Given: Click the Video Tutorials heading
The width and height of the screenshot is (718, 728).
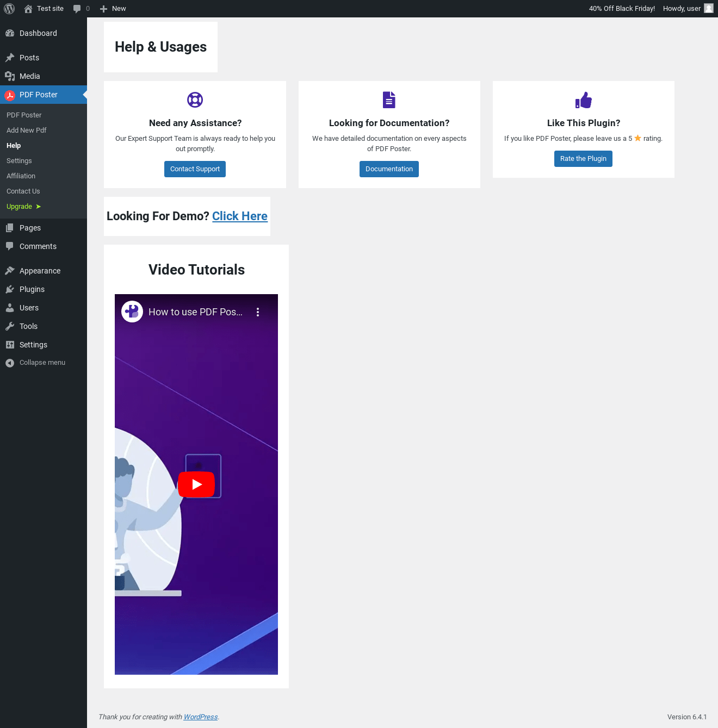Looking at the screenshot, I should click(196, 270).
